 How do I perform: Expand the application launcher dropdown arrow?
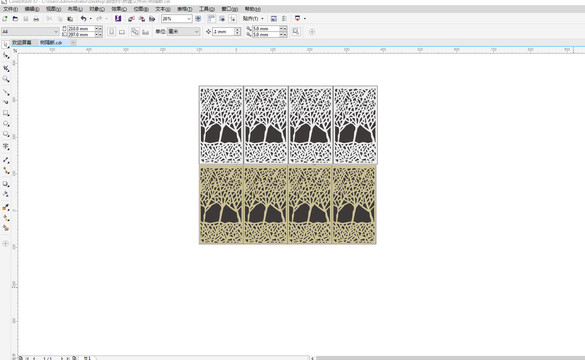point(305,19)
